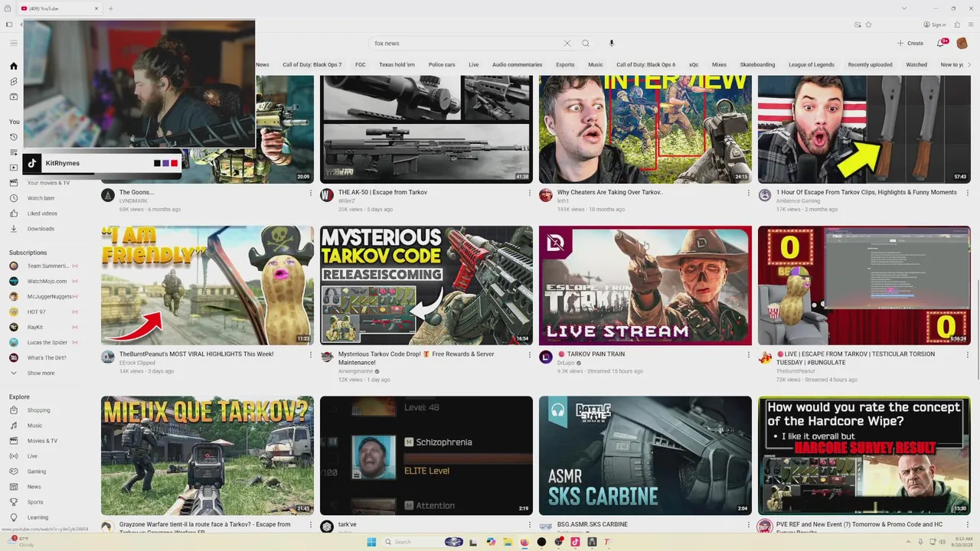
Task: Click the Create button
Action: pos(910,44)
